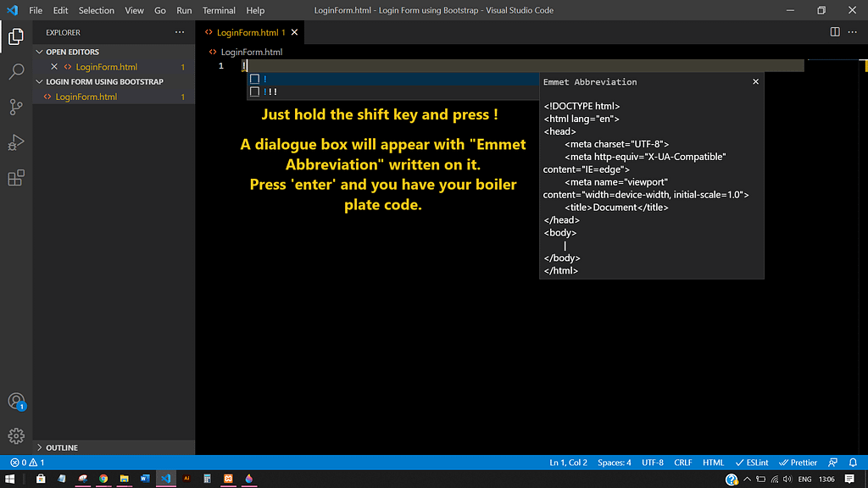Collapse the Login Form Using Bootstrap folder
The width and height of the screenshot is (868, 488).
point(104,81)
